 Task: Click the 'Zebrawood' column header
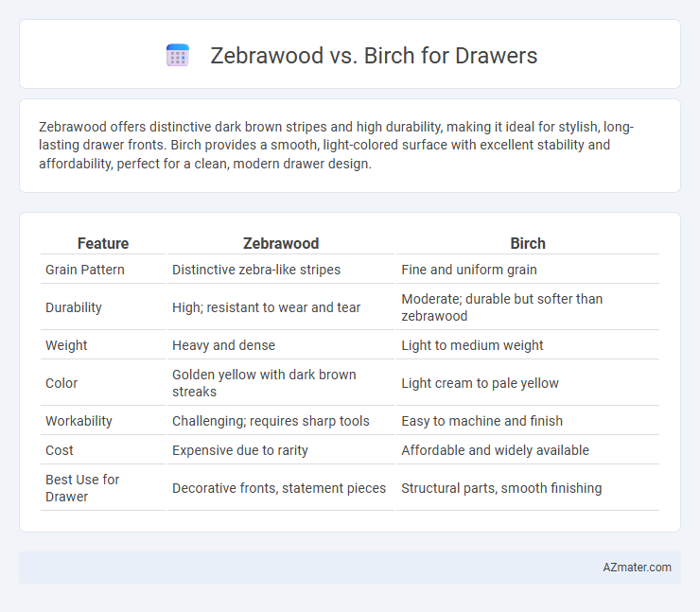[281, 243]
